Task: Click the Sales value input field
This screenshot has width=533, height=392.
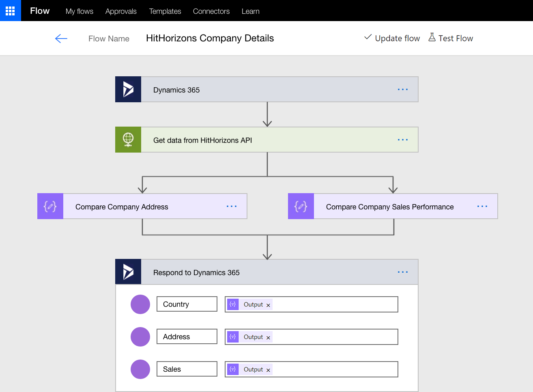Action: (312, 369)
